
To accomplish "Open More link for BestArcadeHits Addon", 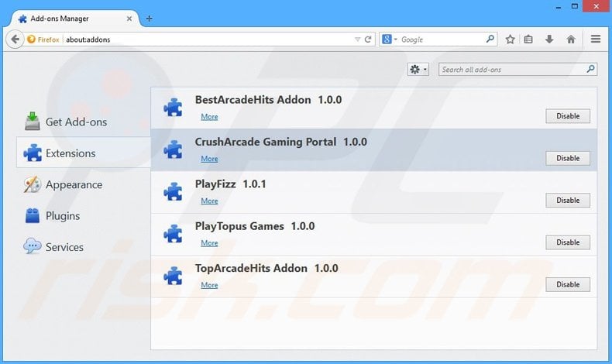I will 209,117.
